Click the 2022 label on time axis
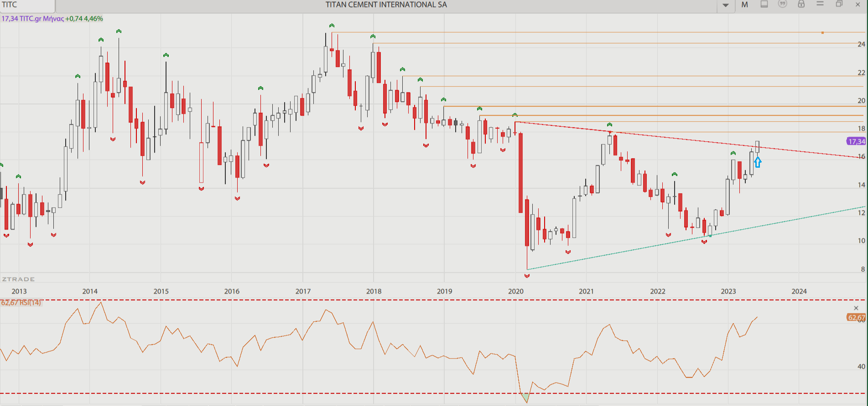Viewport: 868px width, 406px height. click(x=657, y=291)
